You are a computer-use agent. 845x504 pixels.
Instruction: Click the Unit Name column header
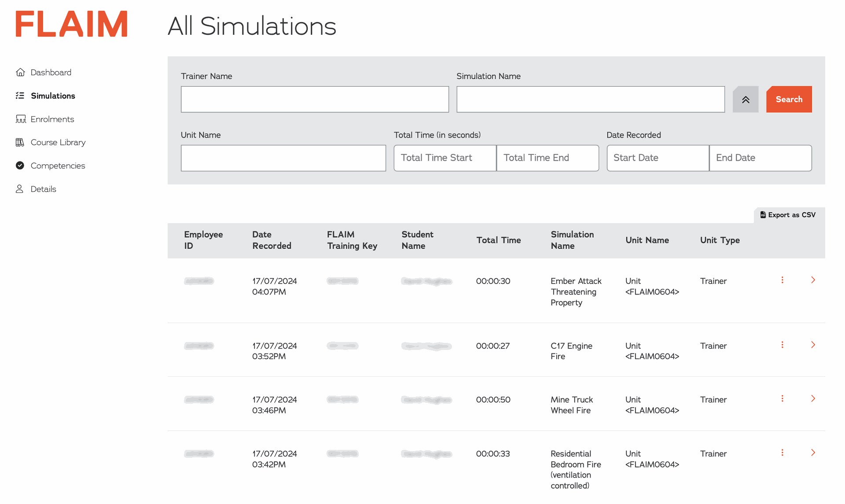[647, 240]
